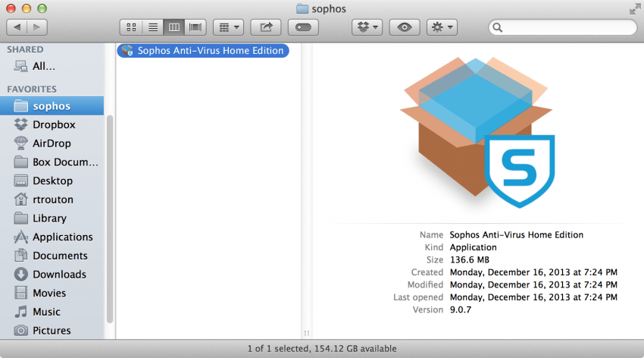Viewport: 644px width, 358px height.
Task: Open Dropbox from the sidebar
Action: coord(52,124)
